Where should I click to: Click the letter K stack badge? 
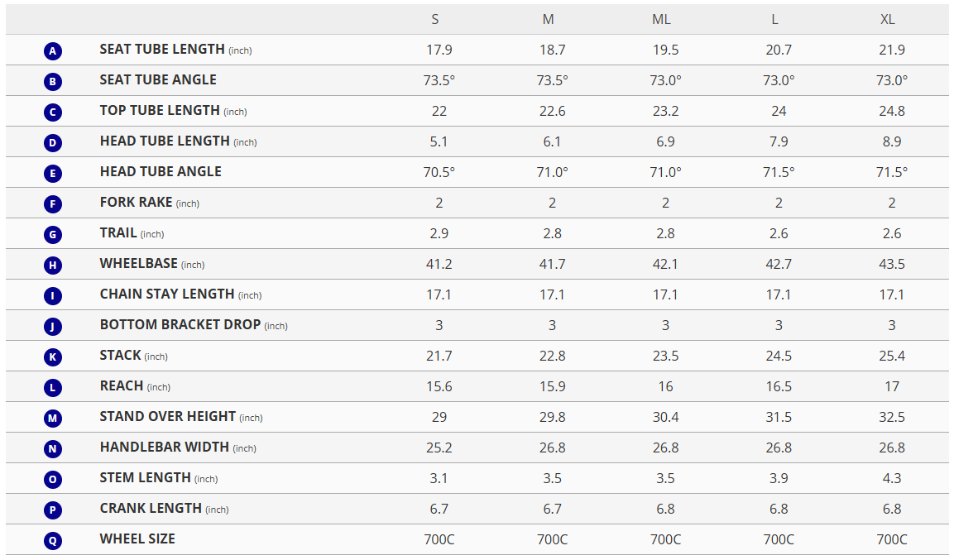pos(53,357)
